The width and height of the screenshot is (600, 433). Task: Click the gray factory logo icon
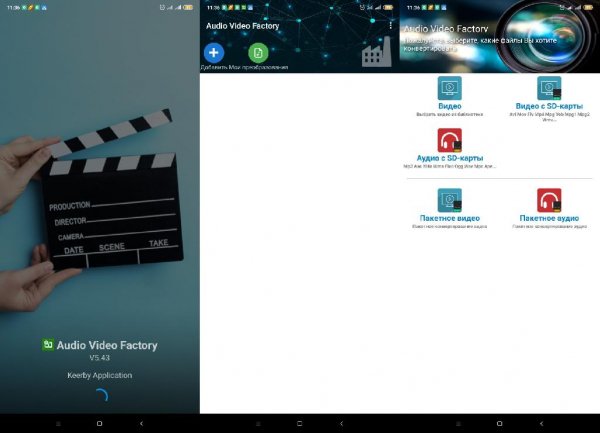377,52
